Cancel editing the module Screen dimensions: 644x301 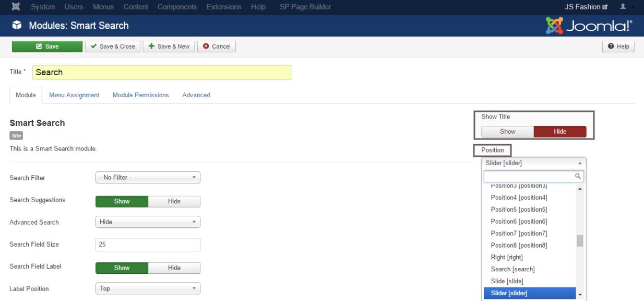pos(217,47)
